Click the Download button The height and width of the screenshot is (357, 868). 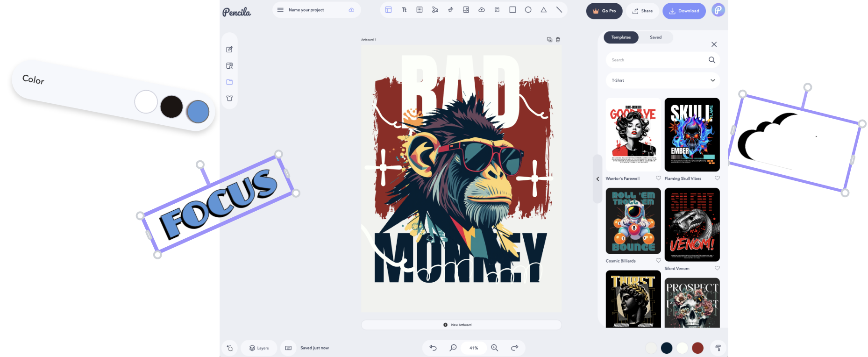(x=684, y=11)
